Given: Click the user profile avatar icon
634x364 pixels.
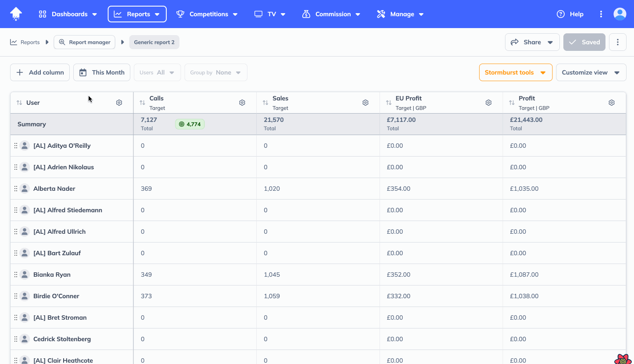Looking at the screenshot, I should tap(620, 14).
